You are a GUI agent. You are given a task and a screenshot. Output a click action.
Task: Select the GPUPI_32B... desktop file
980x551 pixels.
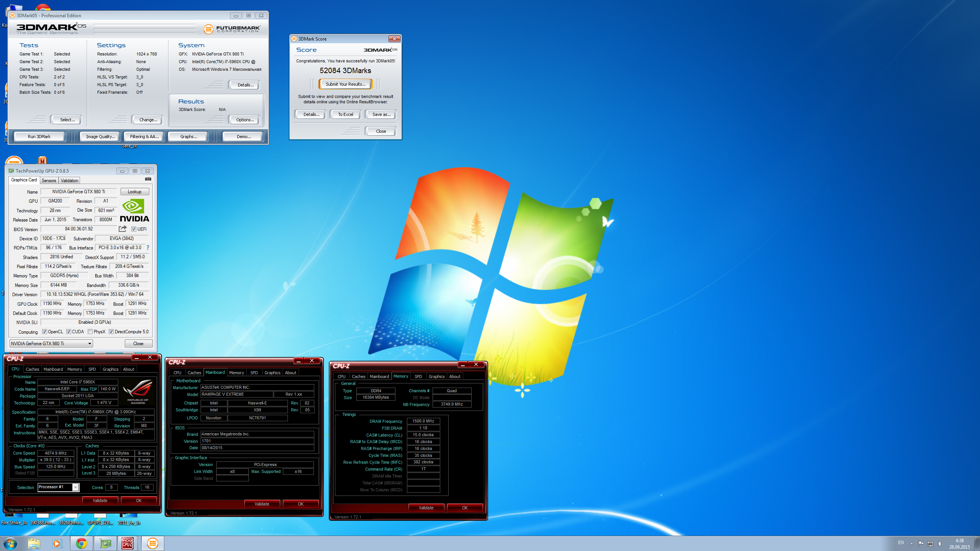[x=100, y=520]
